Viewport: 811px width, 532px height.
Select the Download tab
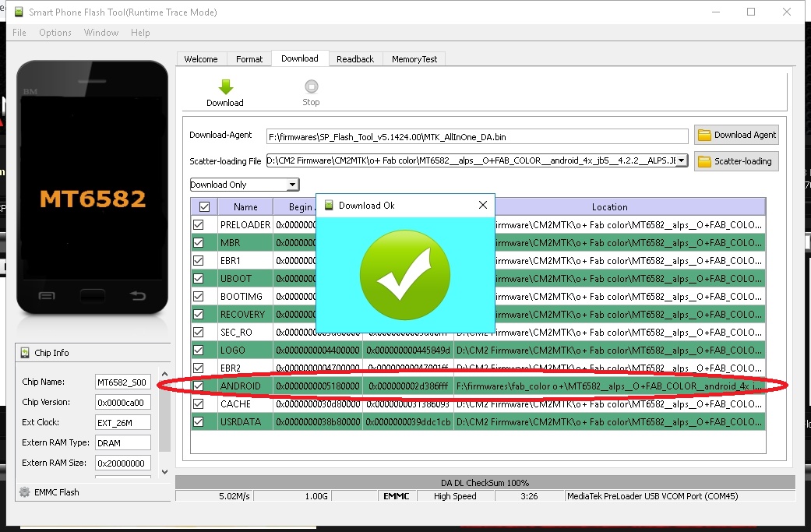pyautogui.click(x=300, y=58)
